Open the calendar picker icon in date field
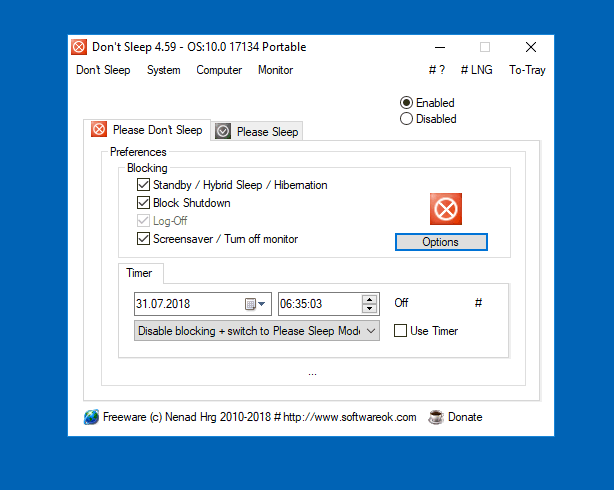This screenshot has width=614, height=490. tap(250, 304)
